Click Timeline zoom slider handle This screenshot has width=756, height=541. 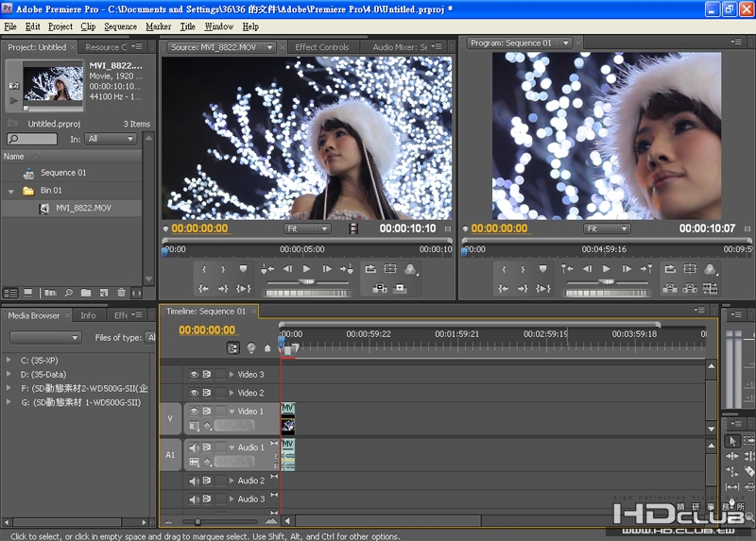point(198,521)
